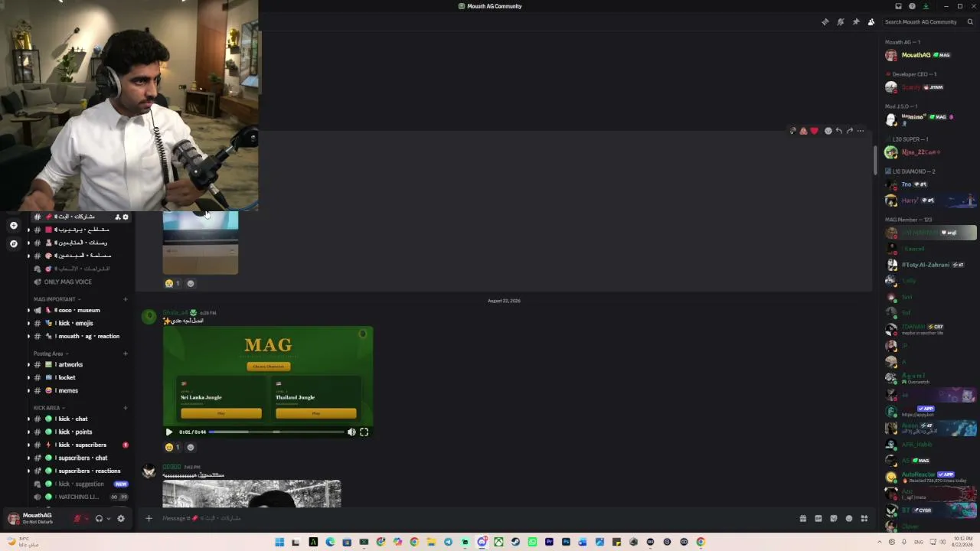Screen dimensions: 980x551
Task: Open Steam from the taskbar
Action: 515,542
